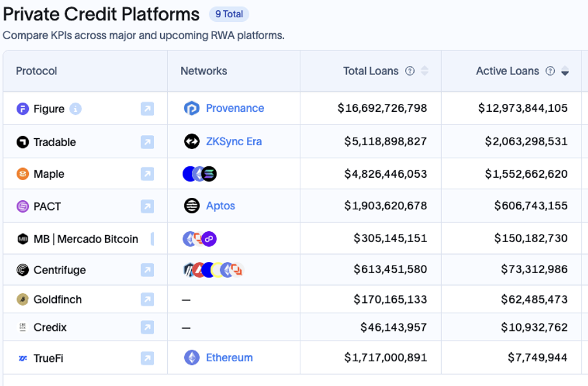Open Goldfinch's external link arrow icon

coord(147,299)
